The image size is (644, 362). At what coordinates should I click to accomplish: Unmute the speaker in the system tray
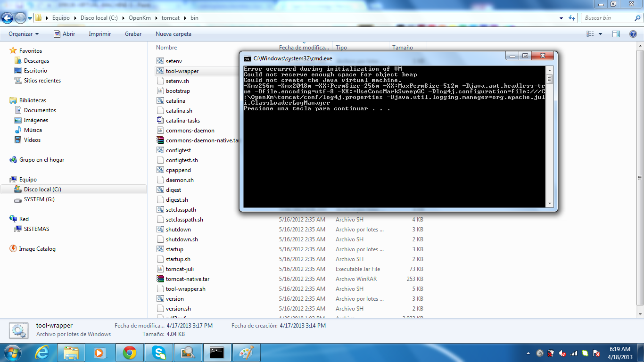pos(563,352)
